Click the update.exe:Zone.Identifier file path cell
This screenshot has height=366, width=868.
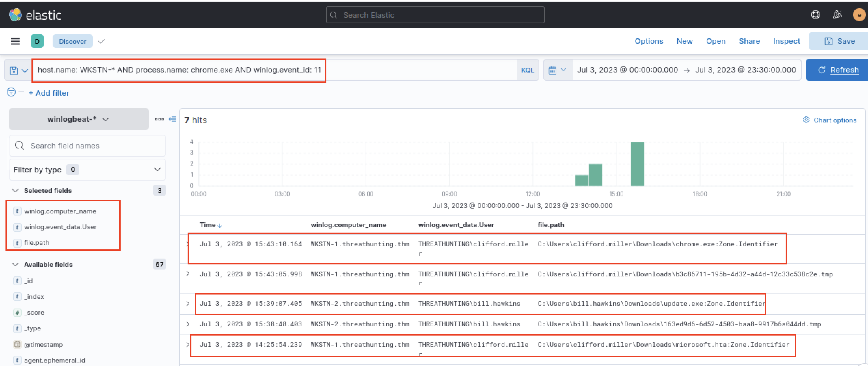click(x=651, y=303)
